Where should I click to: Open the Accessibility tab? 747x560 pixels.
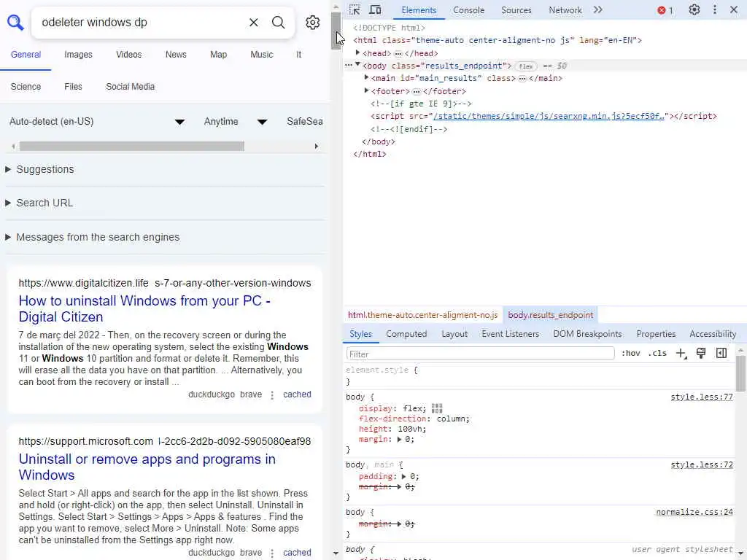(x=713, y=334)
